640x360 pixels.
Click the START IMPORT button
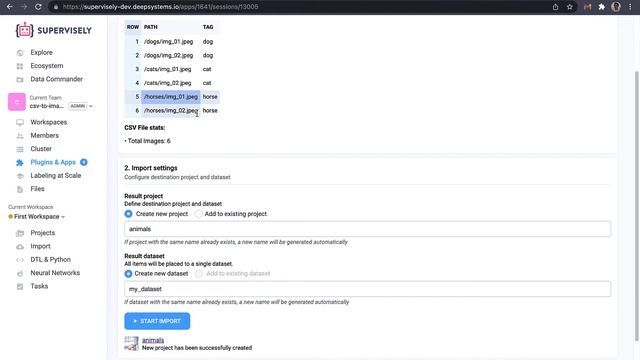[157, 321]
